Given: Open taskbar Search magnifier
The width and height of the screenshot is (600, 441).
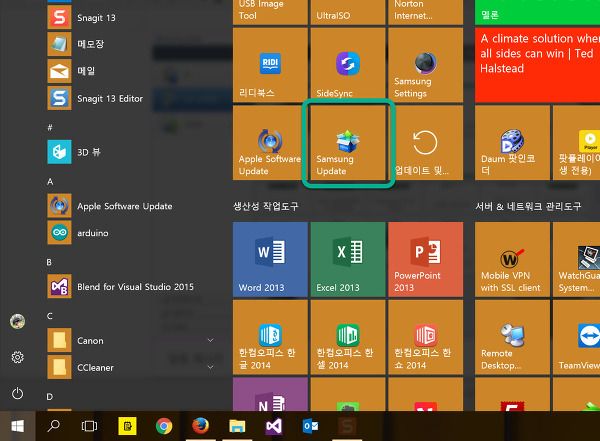Looking at the screenshot, I should (x=53, y=426).
